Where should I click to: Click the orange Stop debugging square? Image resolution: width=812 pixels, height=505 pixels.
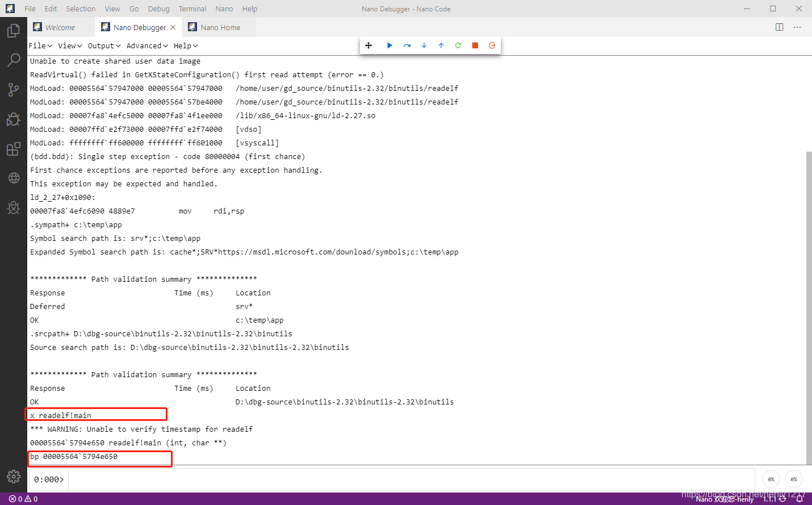pos(475,45)
